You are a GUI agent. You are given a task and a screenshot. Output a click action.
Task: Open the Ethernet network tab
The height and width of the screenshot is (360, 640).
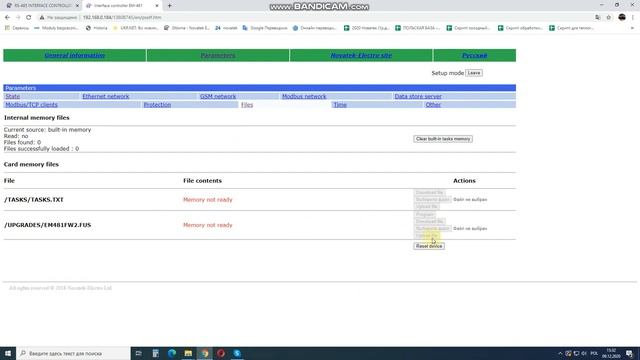[106, 96]
